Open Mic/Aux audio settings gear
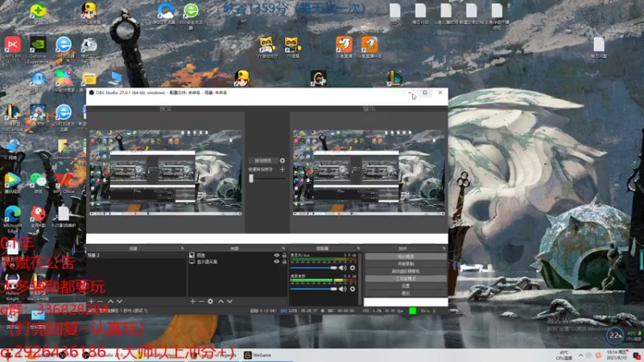The height and width of the screenshot is (362, 644). point(353,268)
